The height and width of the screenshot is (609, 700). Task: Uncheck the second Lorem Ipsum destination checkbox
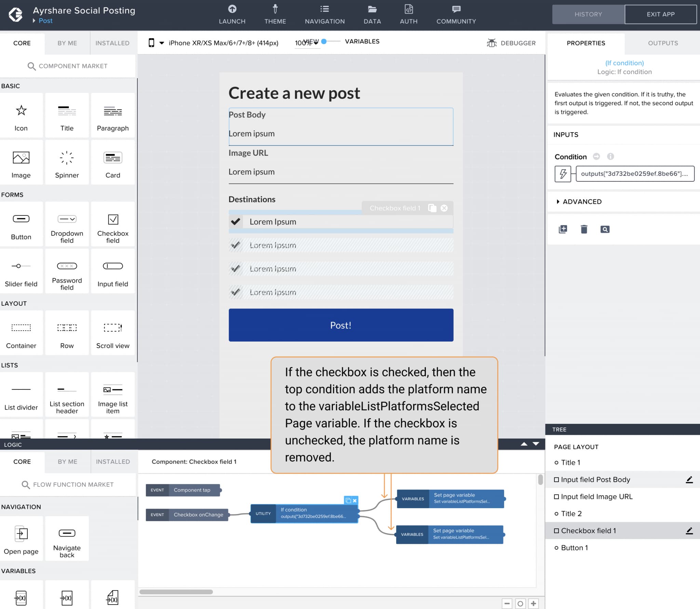point(235,245)
